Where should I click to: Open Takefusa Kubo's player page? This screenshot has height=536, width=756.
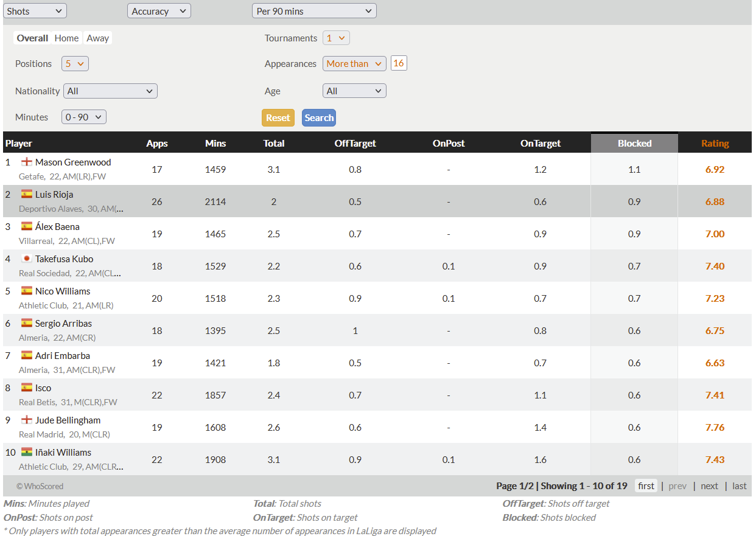(x=65, y=259)
